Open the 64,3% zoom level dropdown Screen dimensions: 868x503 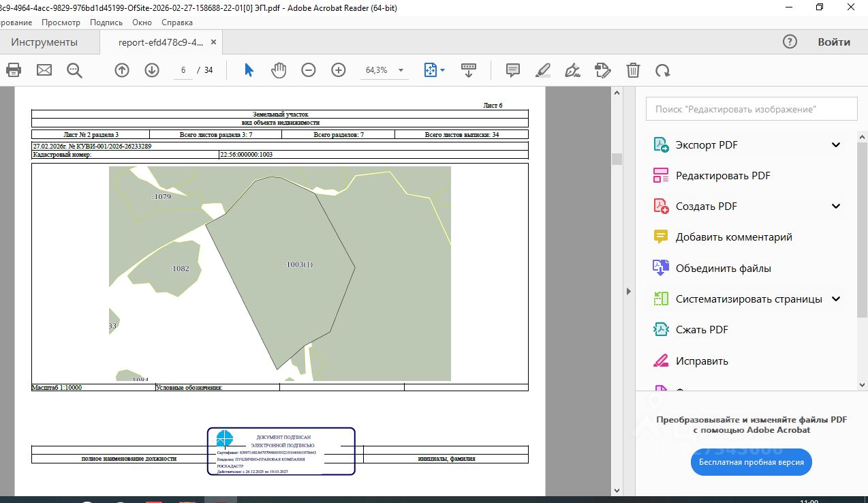(401, 70)
